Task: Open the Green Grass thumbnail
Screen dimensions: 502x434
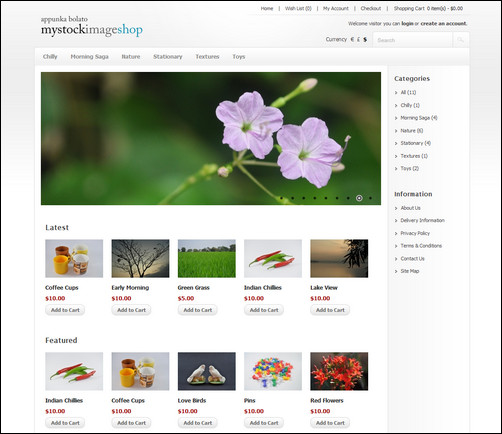Action: pyautogui.click(x=207, y=258)
